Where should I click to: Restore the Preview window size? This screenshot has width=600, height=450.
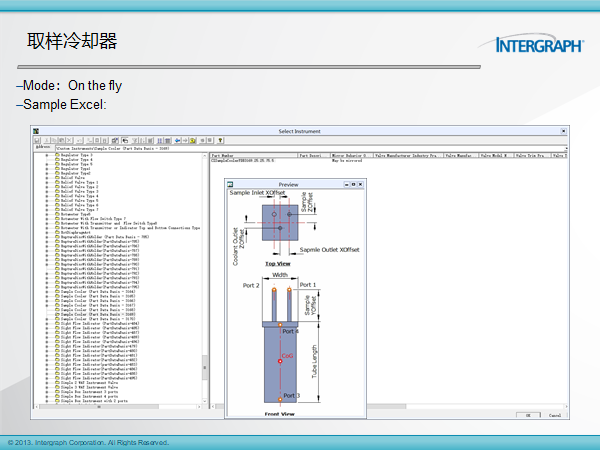354,184
